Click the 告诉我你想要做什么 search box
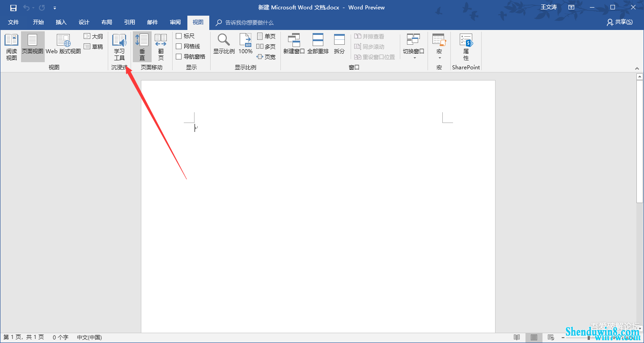Viewport: 644px width, 343px height. (245, 22)
